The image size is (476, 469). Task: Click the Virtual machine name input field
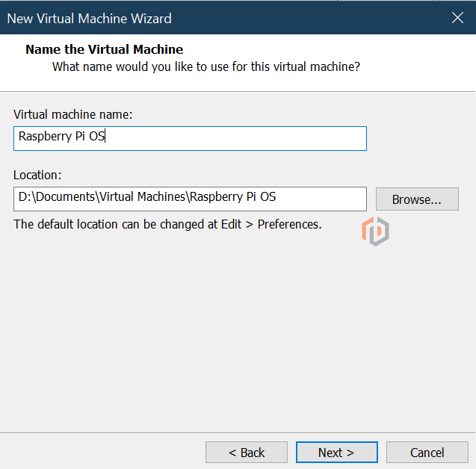[190, 138]
